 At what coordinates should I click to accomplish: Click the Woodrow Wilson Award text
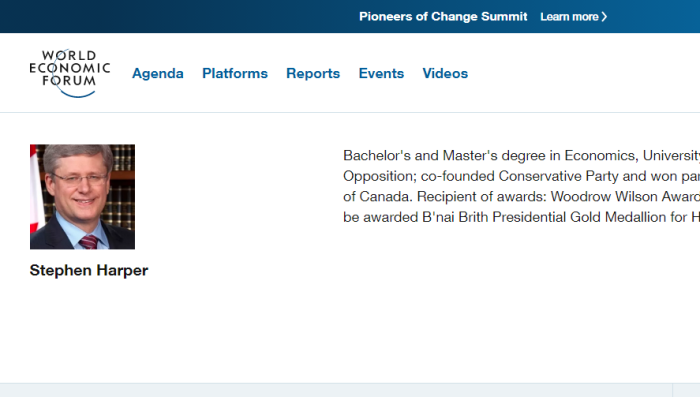(x=625, y=196)
